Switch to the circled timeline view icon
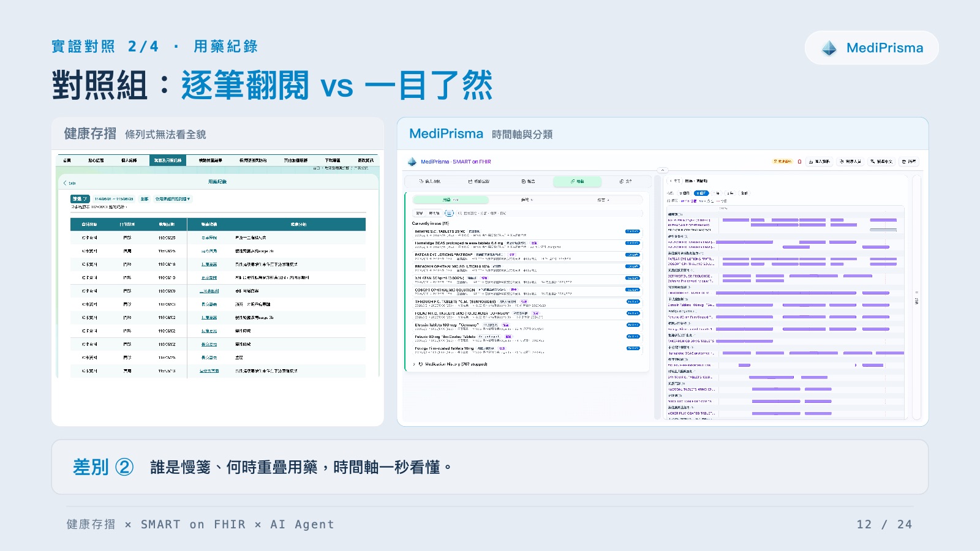This screenshot has width=980, height=551. [x=449, y=213]
